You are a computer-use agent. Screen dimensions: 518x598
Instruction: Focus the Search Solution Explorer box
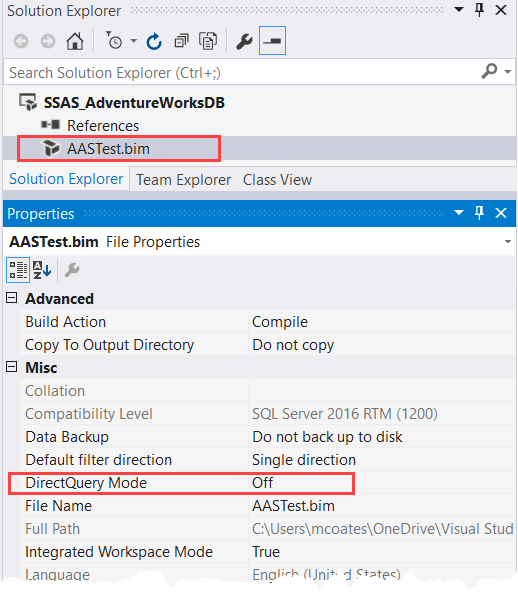(240, 72)
